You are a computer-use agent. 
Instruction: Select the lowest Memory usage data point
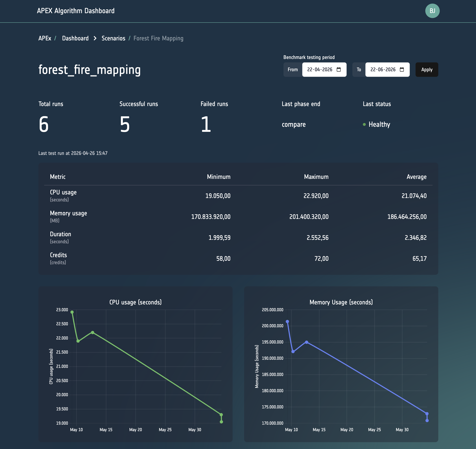click(427, 421)
